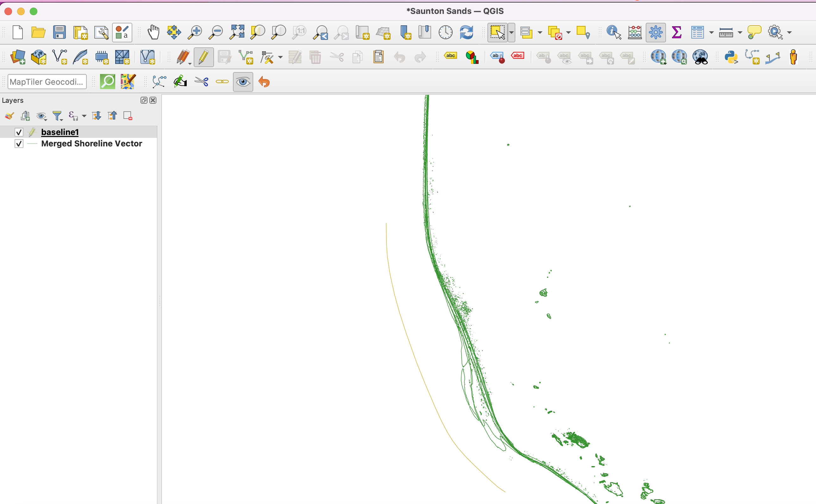Click the MapTiler Geocoding search field
Image resolution: width=816 pixels, height=504 pixels.
coord(47,82)
